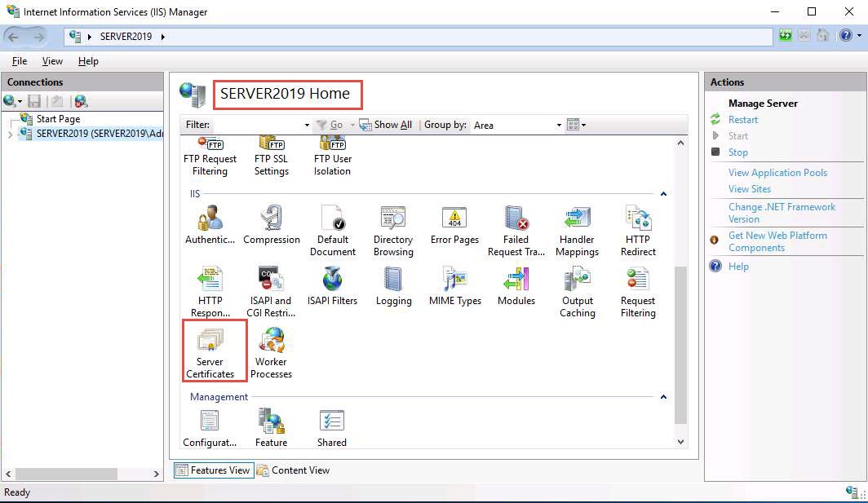
Task: Open the ISAPI Filters feature
Action: (x=332, y=286)
